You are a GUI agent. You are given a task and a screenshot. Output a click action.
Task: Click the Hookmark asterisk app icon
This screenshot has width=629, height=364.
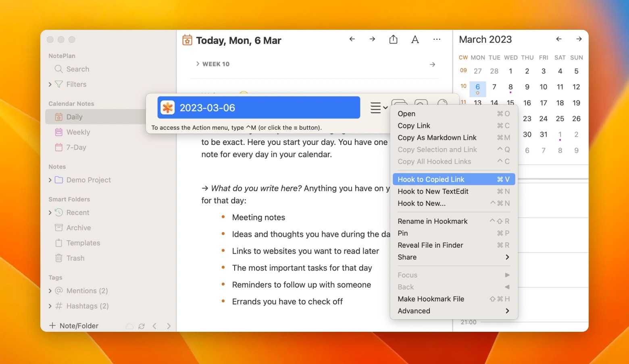(x=168, y=108)
